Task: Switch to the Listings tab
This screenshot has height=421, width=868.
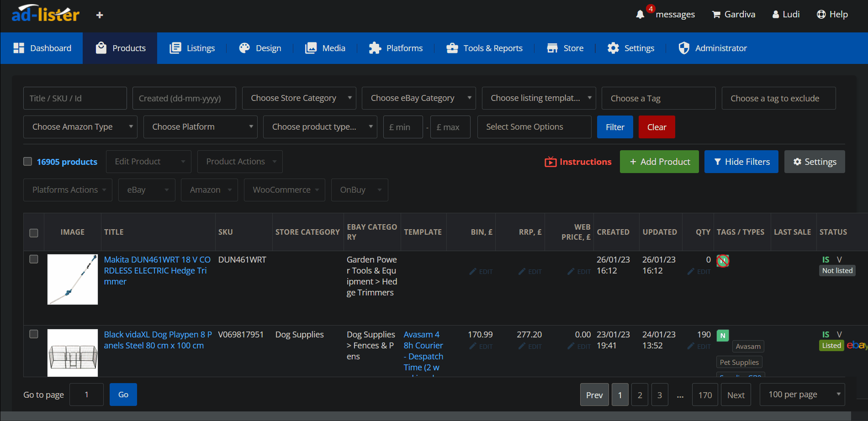Action: point(192,48)
